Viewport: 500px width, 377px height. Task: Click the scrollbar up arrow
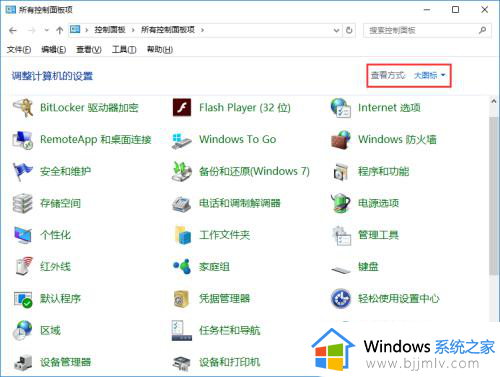(x=494, y=101)
